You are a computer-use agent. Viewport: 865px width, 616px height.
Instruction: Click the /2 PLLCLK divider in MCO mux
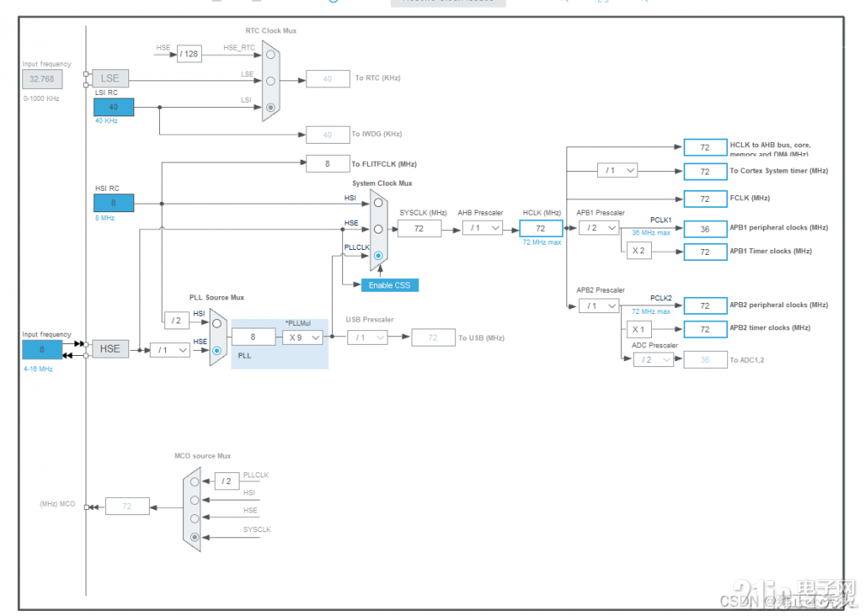[227, 481]
